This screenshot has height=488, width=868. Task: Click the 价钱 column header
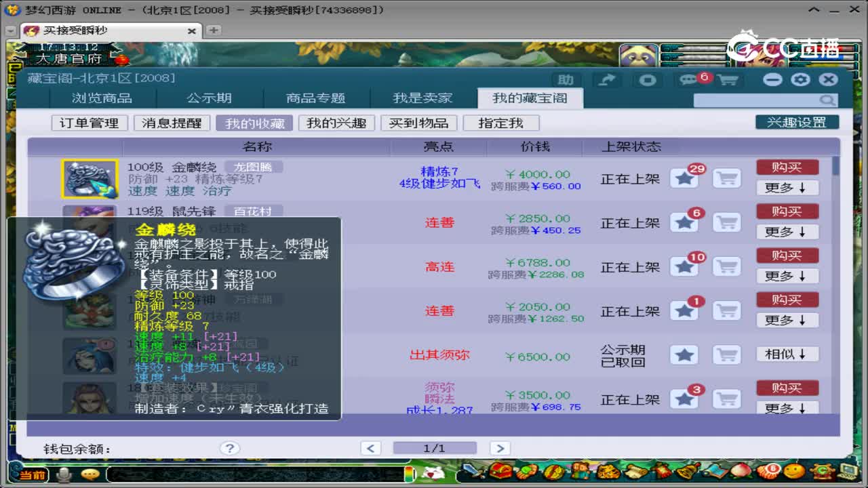535,146
